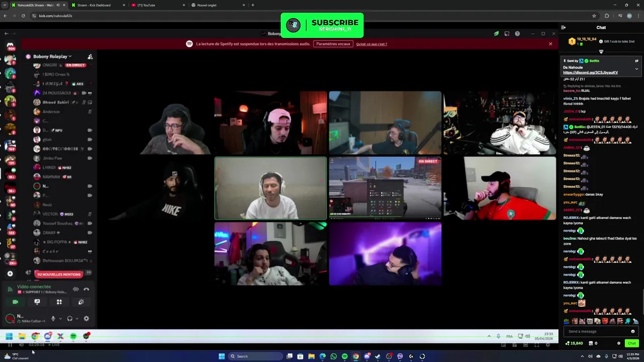Disconnect from the voice channel

(x=87, y=289)
